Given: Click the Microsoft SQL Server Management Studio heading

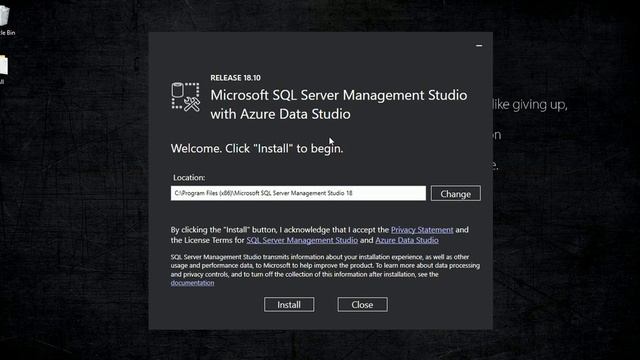Looking at the screenshot, I should tap(339, 95).
